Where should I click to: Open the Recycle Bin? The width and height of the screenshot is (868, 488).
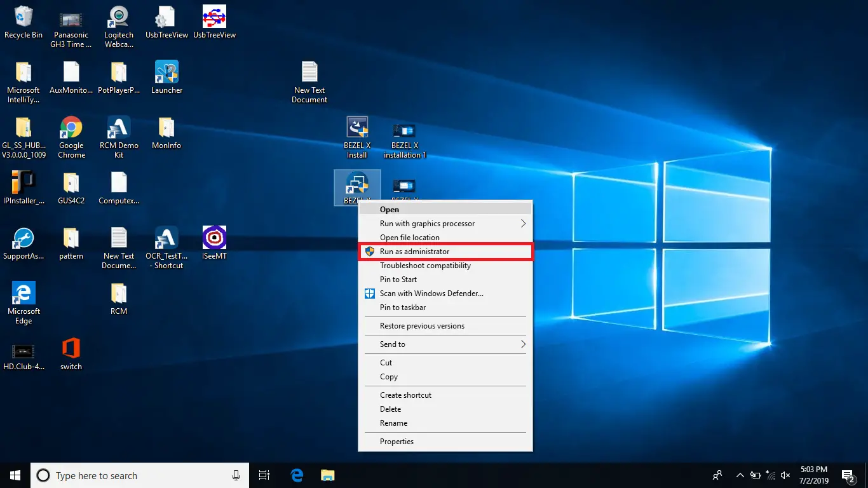click(24, 19)
